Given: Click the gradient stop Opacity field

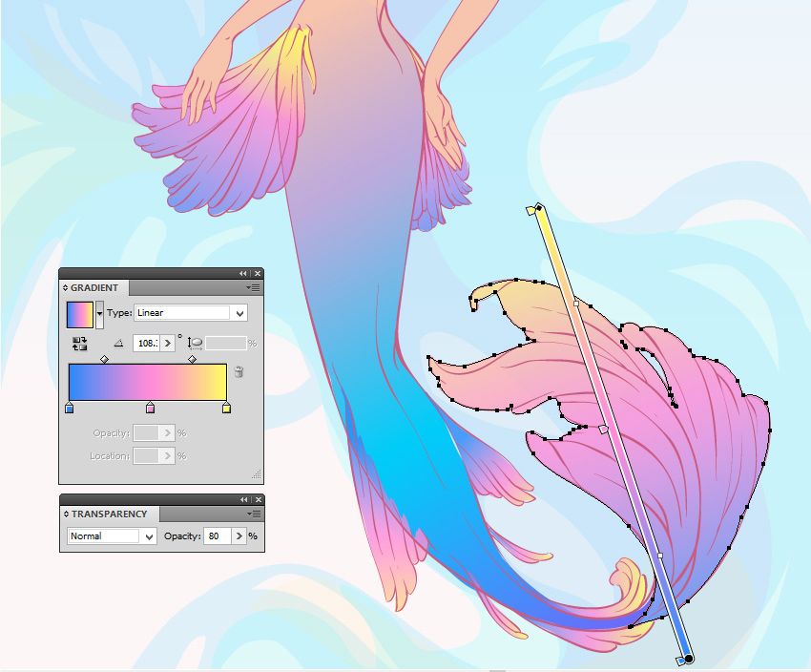Looking at the screenshot, I should coord(146,433).
